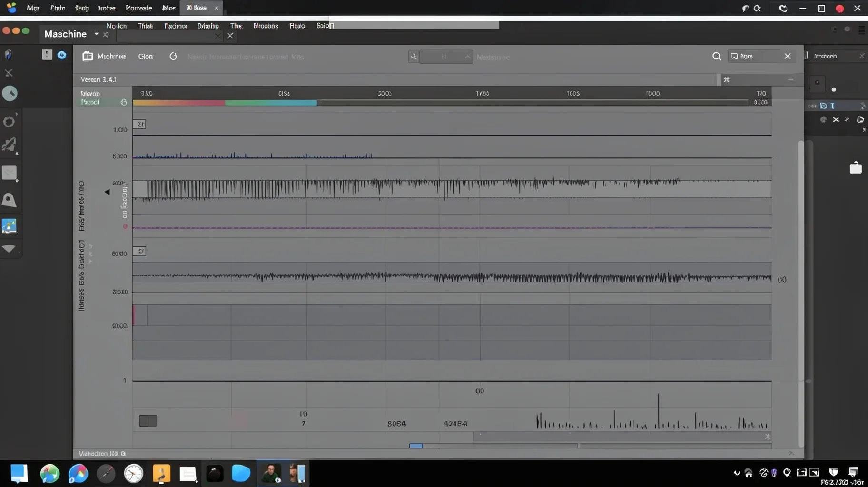
Task: Click the light square document icon under Maschine title
Action: [x=47, y=55]
